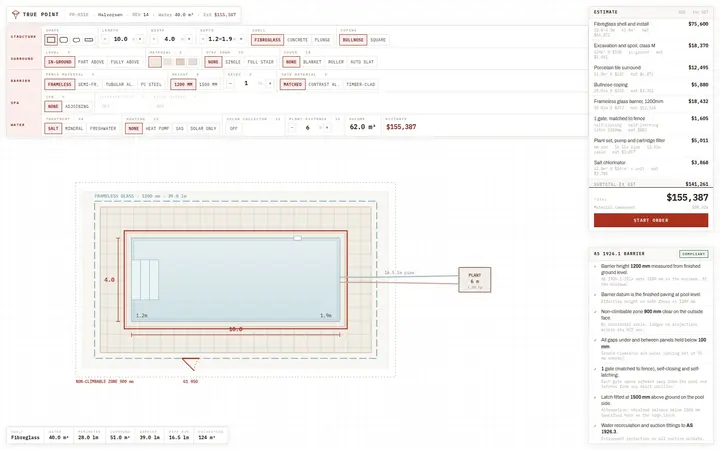
Task: Choose Tubular Al. fence material
Action: (119, 84)
